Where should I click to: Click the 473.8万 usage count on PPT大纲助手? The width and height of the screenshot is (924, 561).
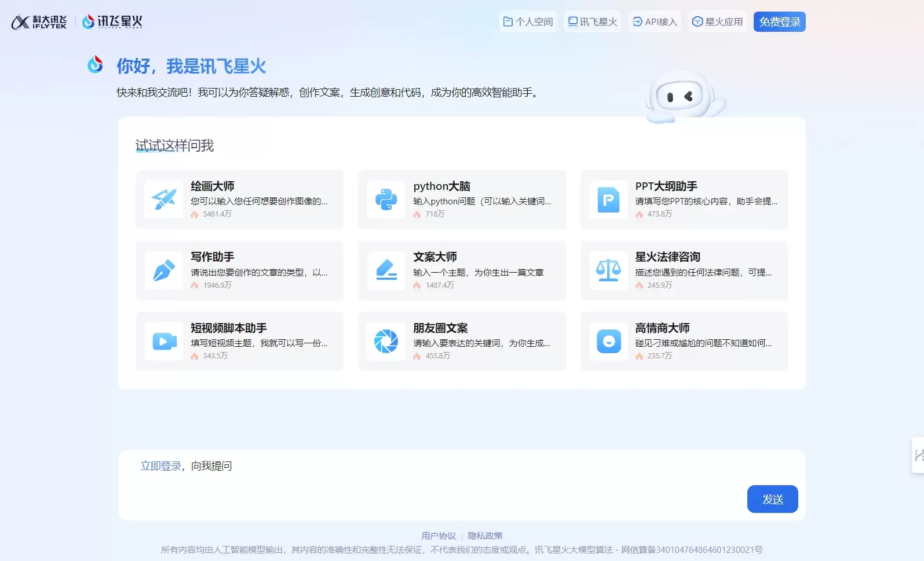click(659, 214)
